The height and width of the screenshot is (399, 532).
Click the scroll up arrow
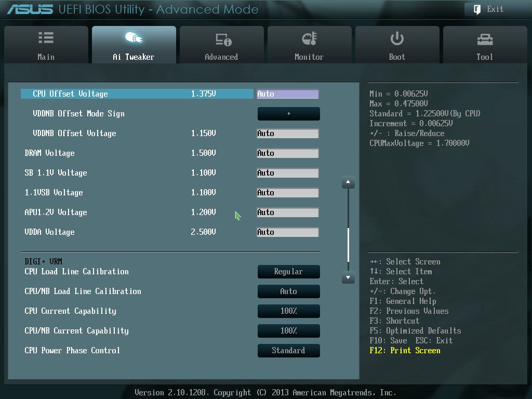pos(348,182)
